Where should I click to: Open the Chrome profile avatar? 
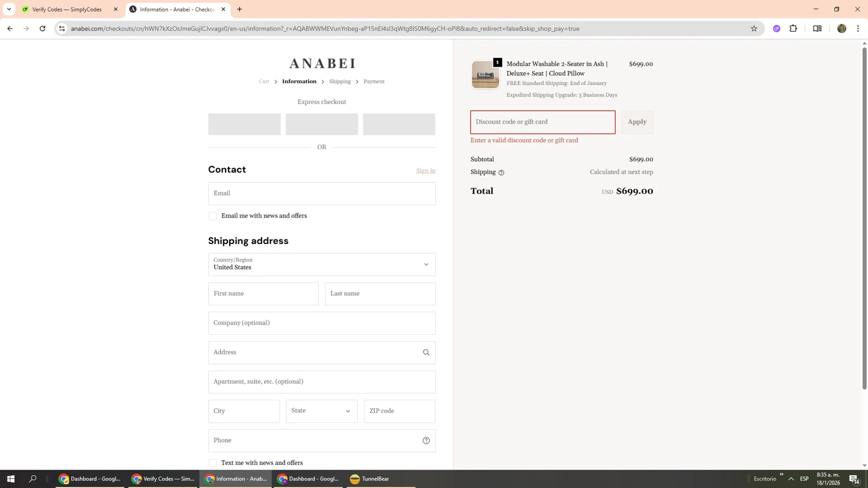(842, 28)
